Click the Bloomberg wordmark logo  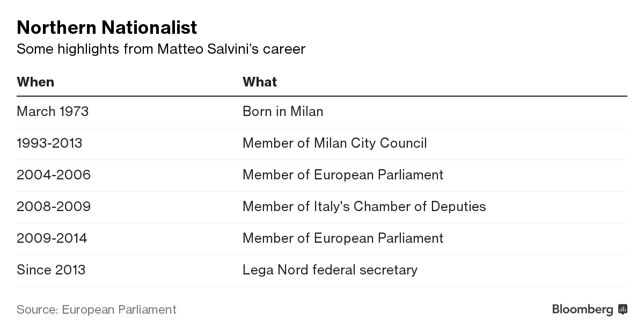click(582, 309)
